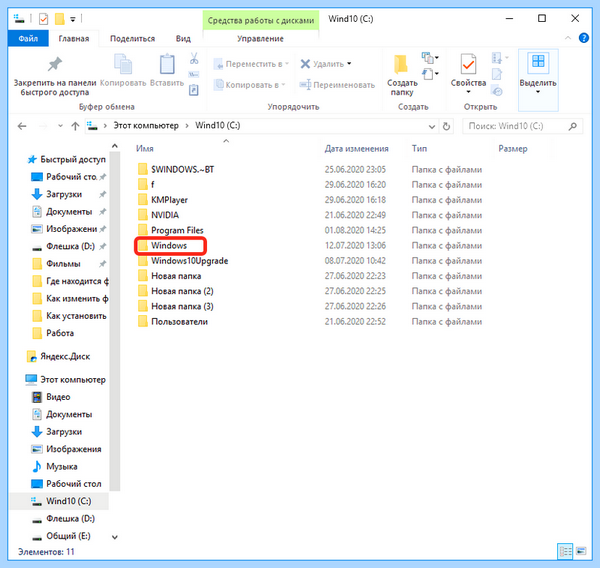The width and height of the screenshot is (600, 568).
Task: Click the Pin to Quick access icon
Action: (55, 64)
